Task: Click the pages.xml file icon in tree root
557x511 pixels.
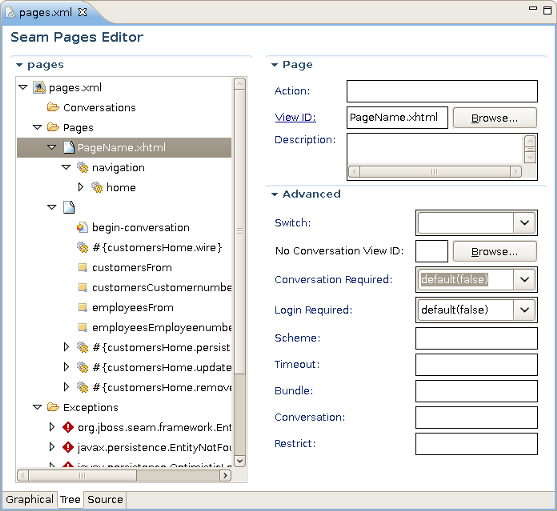Action: (39, 87)
